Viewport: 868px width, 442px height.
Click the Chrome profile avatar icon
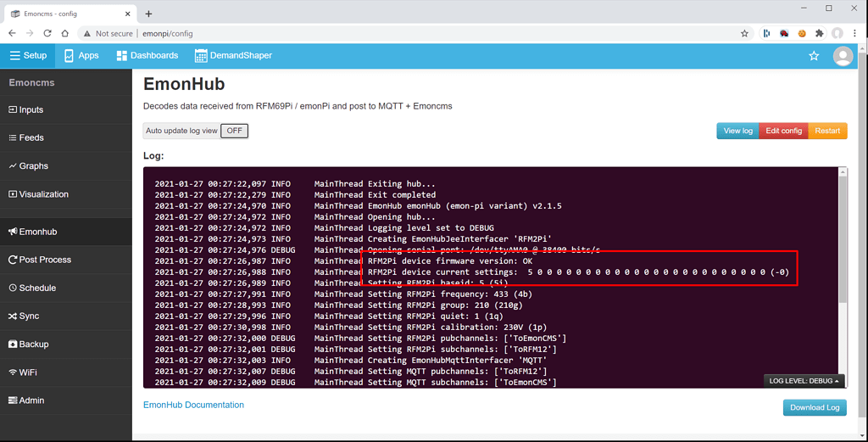pyautogui.click(x=837, y=33)
